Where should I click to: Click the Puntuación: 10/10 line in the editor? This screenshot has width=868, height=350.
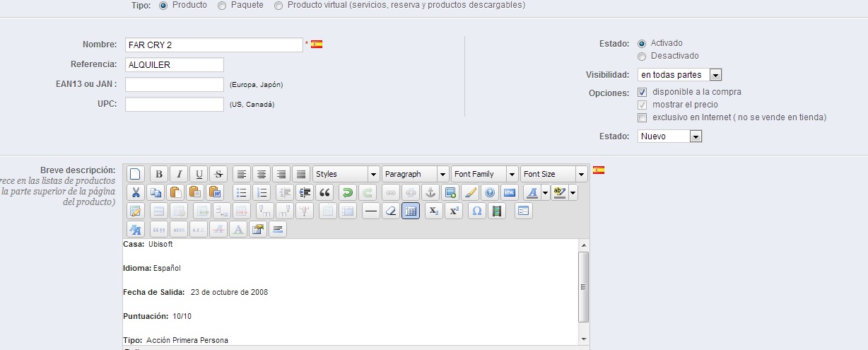[x=157, y=316]
